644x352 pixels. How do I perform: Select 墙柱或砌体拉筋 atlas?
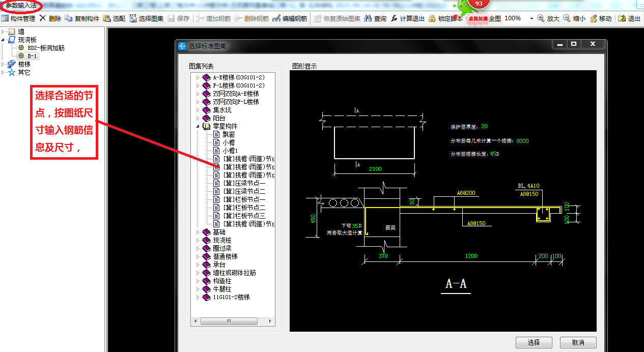[x=234, y=273]
